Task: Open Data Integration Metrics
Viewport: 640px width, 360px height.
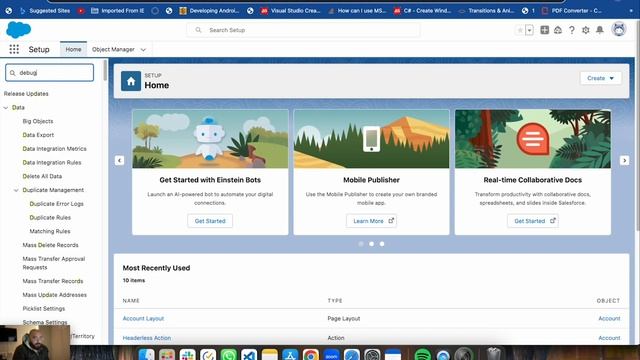Action: pyautogui.click(x=54, y=149)
